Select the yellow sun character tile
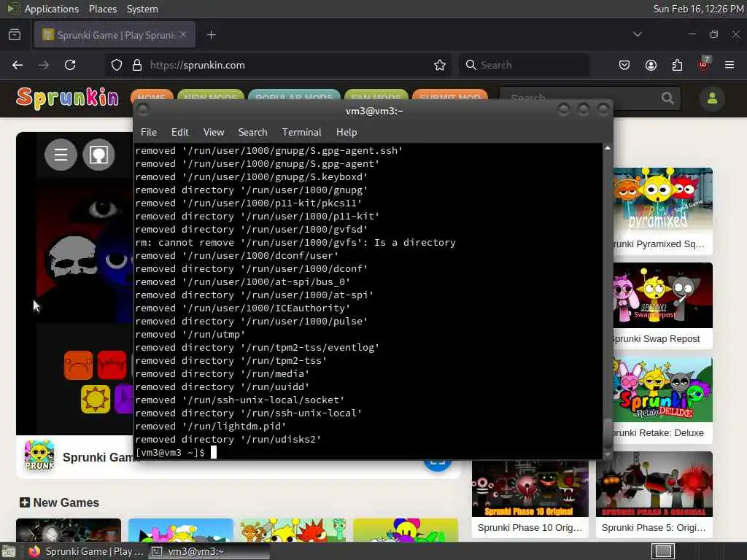 [96, 399]
